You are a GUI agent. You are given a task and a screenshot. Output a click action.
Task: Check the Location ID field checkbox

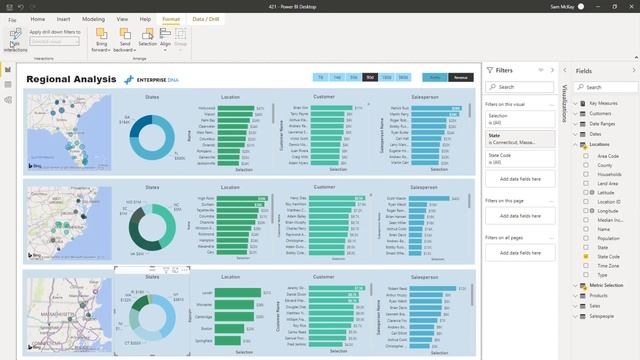[586, 202]
